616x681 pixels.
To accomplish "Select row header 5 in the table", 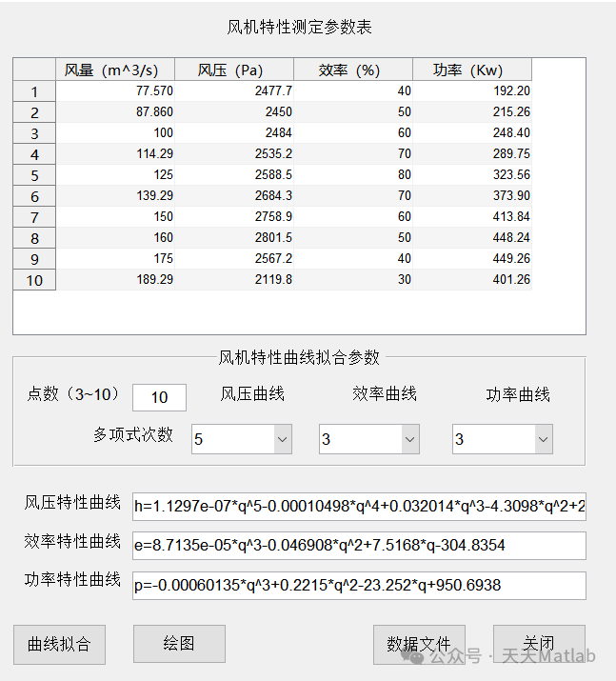I will (x=34, y=175).
